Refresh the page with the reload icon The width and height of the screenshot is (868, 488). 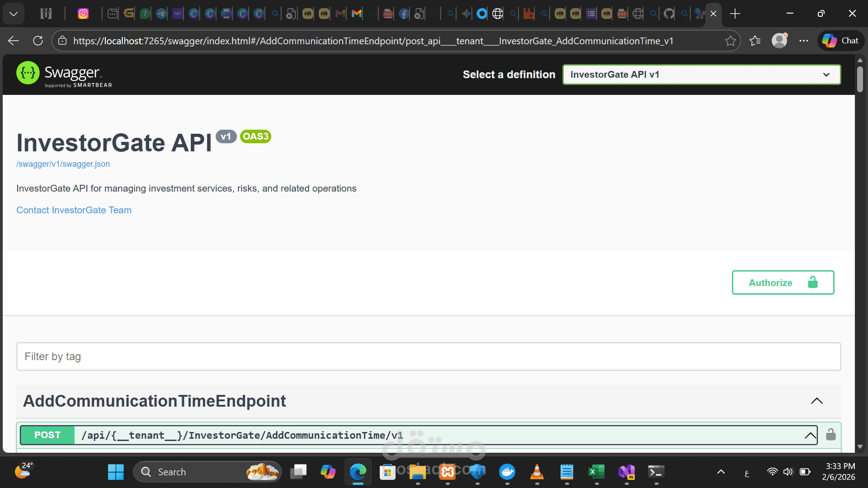38,41
